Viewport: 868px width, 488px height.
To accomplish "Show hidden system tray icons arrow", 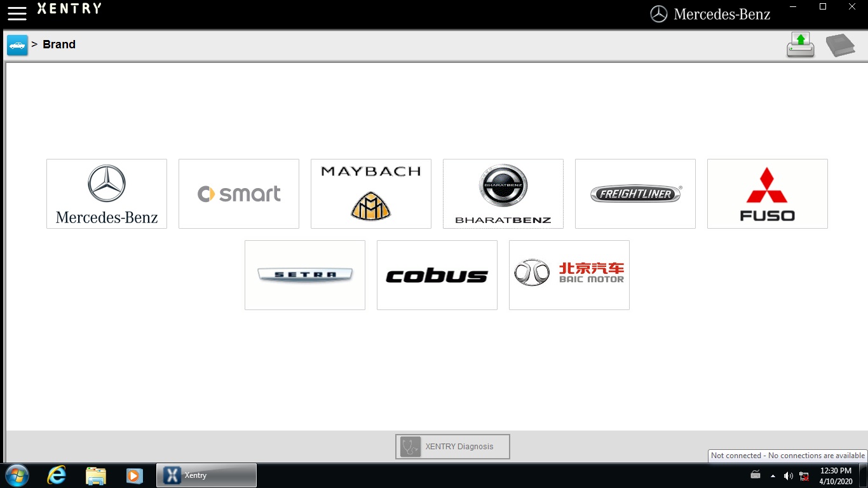I will click(x=773, y=476).
